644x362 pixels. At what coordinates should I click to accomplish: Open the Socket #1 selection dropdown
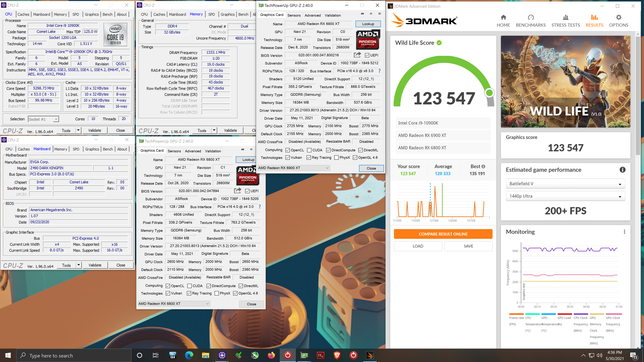pos(43,119)
